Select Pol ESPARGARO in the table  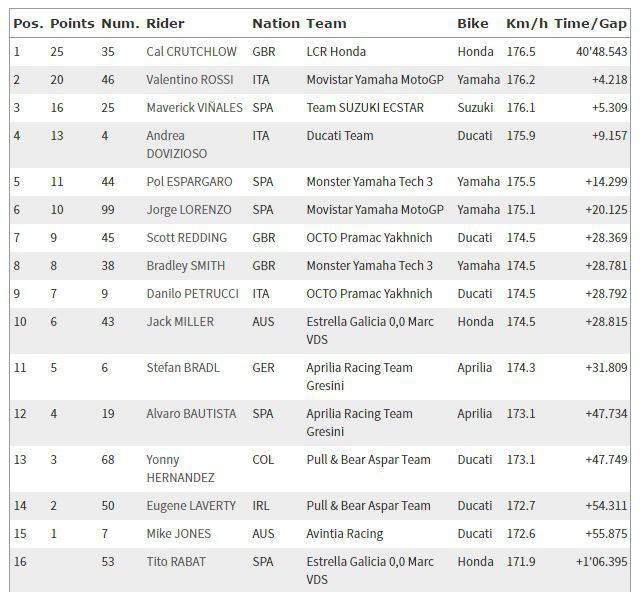189,182
